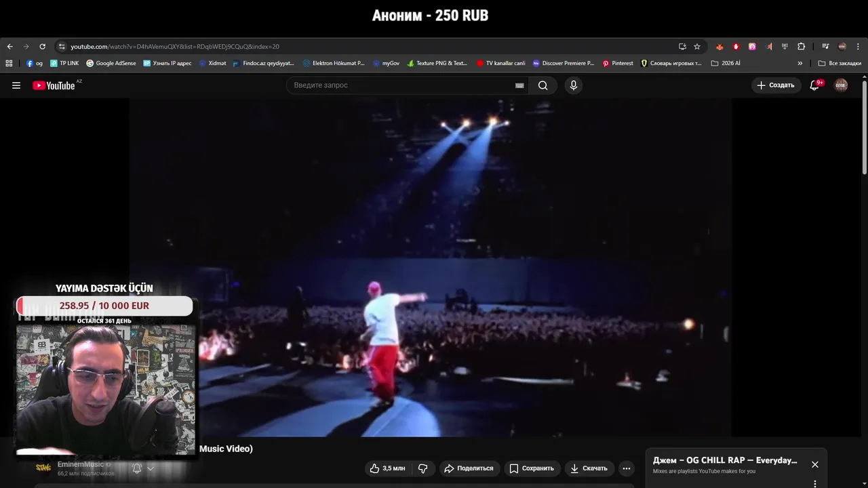Image resolution: width=868 pixels, height=488 pixels.
Task: Open the Google AdSense bookmark
Action: tap(111, 63)
